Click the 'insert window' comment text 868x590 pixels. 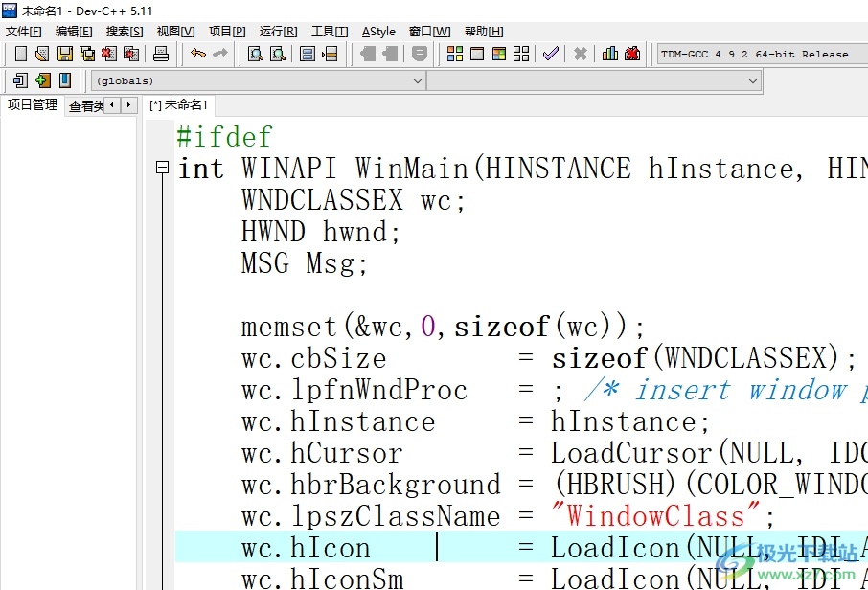point(742,390)
